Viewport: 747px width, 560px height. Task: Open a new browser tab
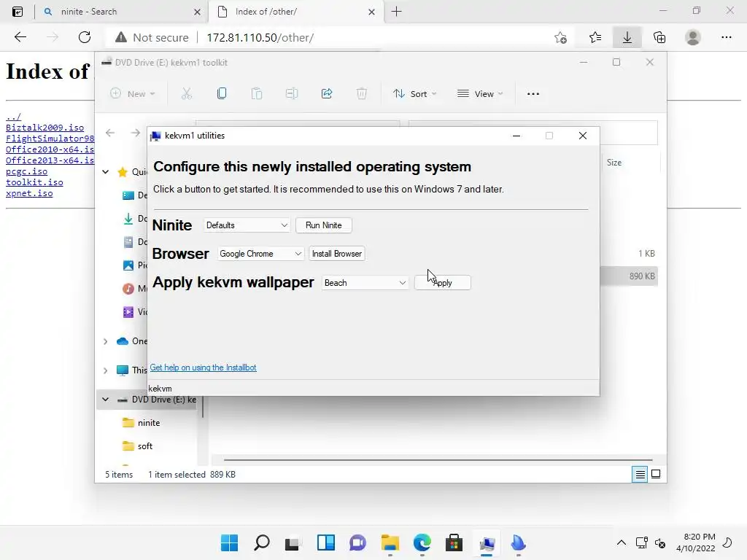pos(396,12)
